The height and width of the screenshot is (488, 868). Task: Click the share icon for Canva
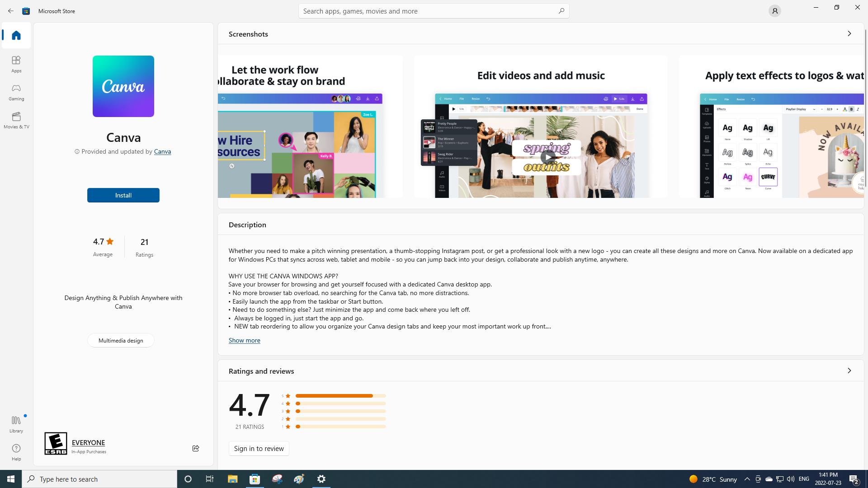click(x=195, y=448)
